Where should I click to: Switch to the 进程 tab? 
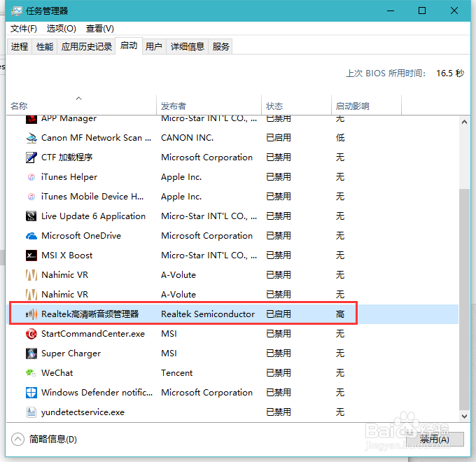tap(20, 46)
